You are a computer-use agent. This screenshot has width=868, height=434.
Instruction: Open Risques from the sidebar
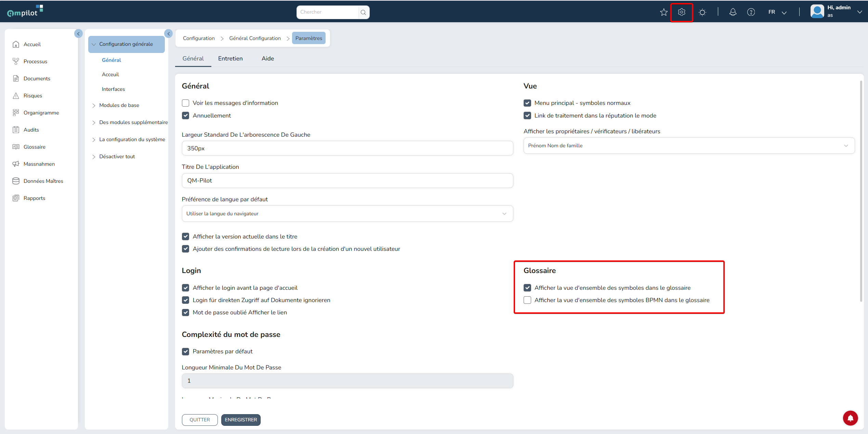[x=32, y=96]
